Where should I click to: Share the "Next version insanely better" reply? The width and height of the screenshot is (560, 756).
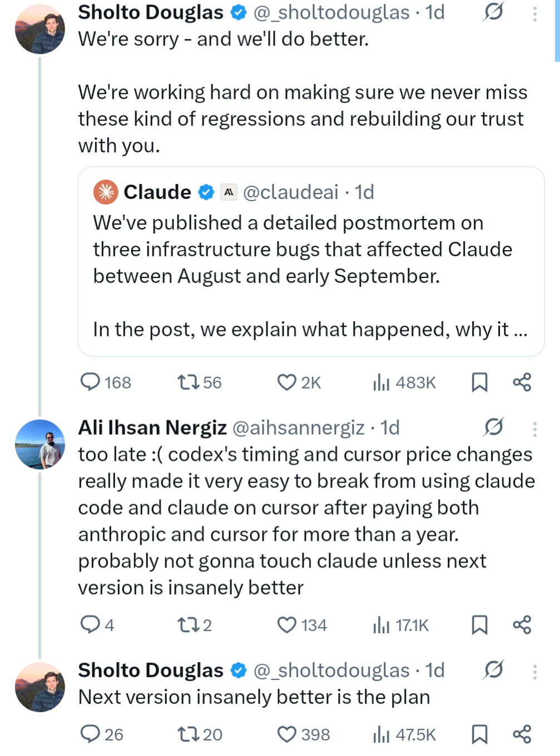tap(522, 734)
